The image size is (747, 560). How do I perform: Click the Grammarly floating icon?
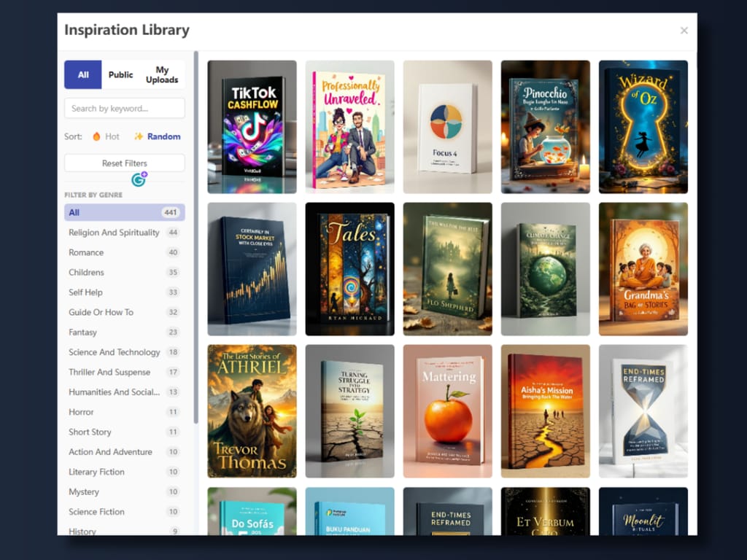[139, 179]
